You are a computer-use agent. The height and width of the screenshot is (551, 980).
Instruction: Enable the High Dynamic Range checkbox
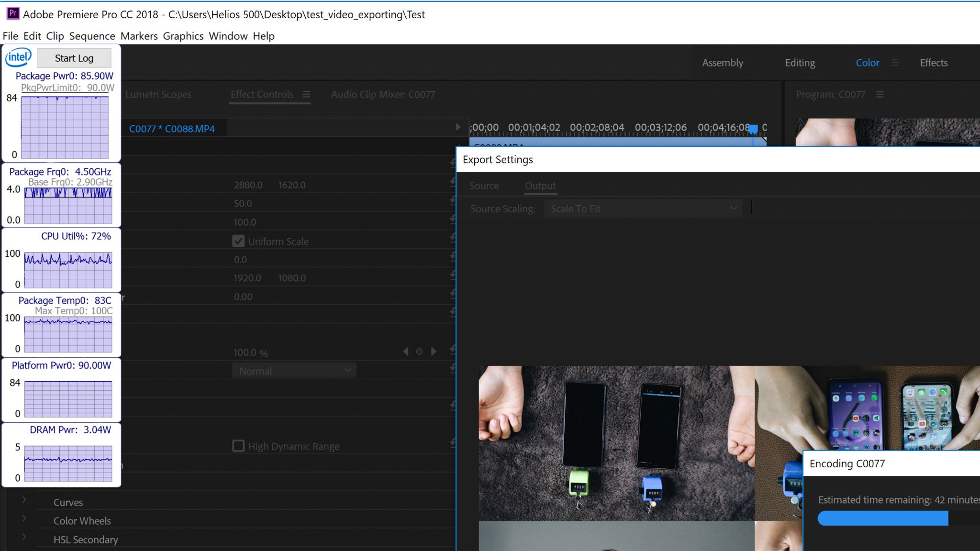(x=238, y=446)
